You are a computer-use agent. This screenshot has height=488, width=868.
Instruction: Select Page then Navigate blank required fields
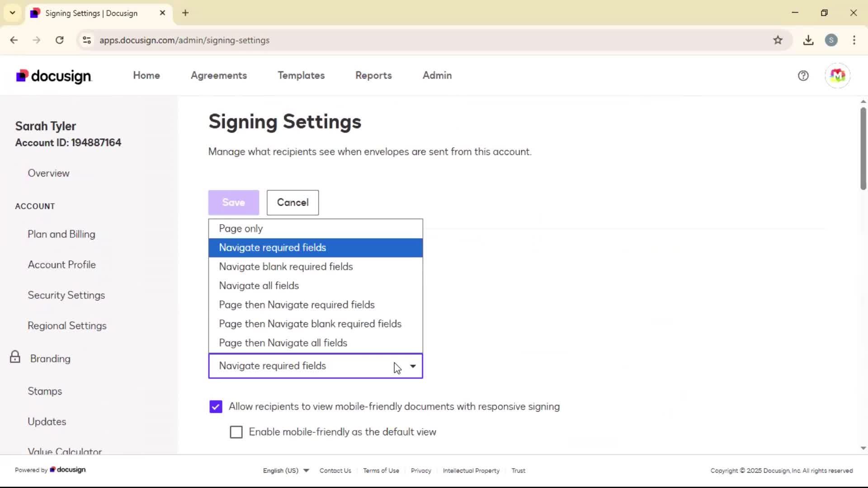tap(316, 324)
